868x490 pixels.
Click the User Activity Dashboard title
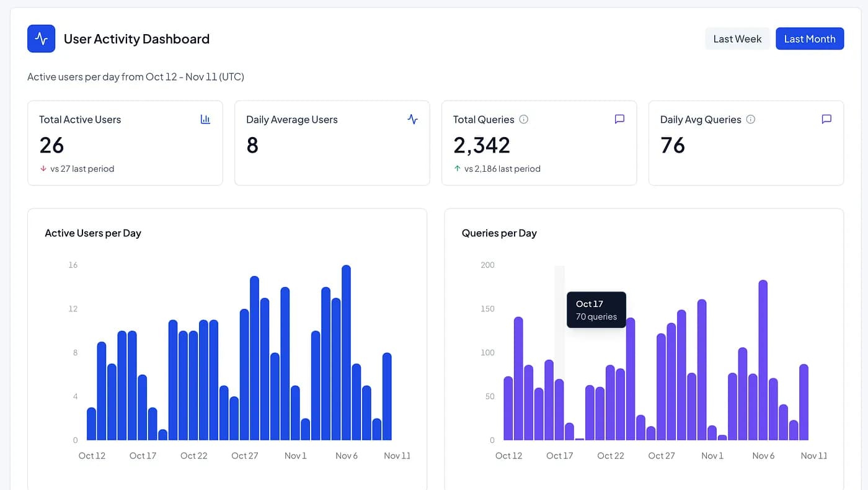click(x=136, y=39)
